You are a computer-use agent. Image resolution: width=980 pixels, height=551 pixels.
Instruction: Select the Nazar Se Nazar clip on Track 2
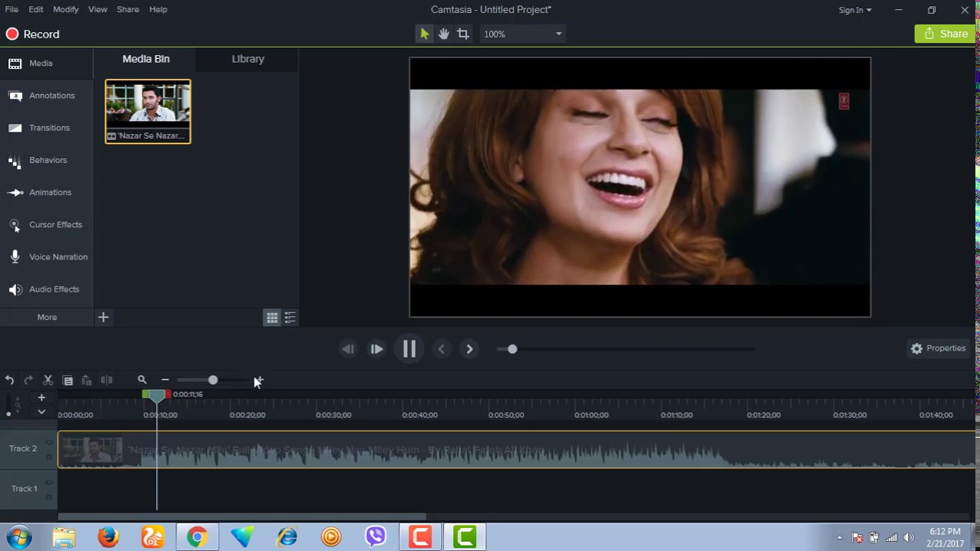tap(517, 450)
